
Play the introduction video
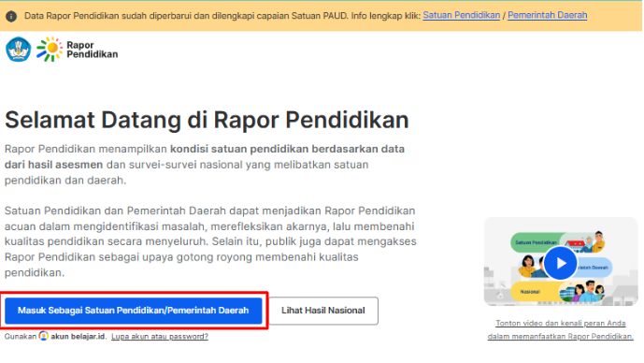coord(560,263)
